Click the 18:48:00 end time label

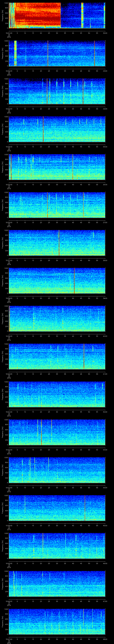point(105,639)
